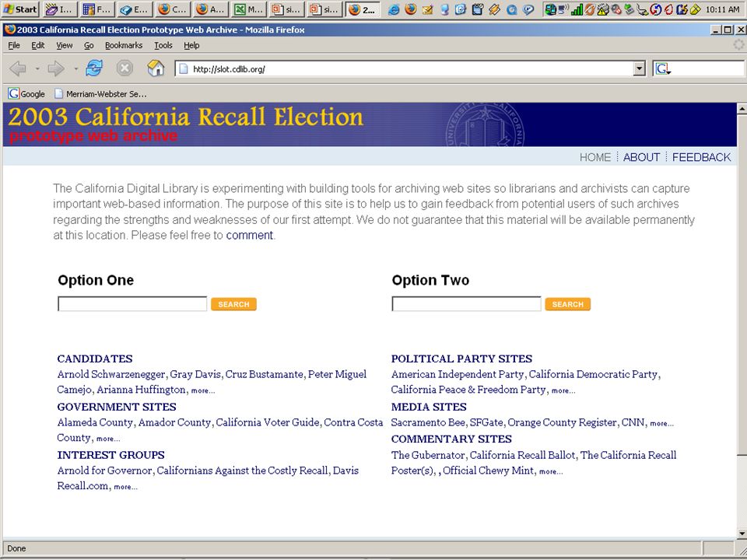
Task: Open the ABOUT navigation link
Action: click(x=641, y=157)
